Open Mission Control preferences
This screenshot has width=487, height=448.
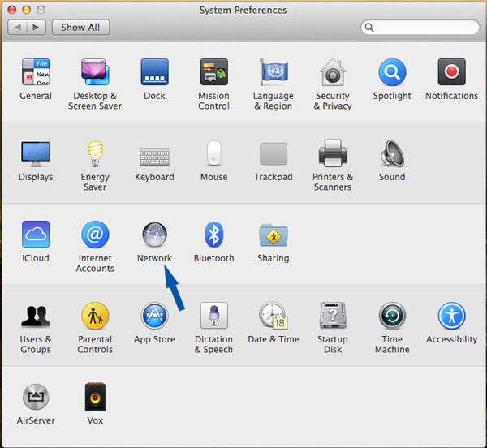[214, 72]
